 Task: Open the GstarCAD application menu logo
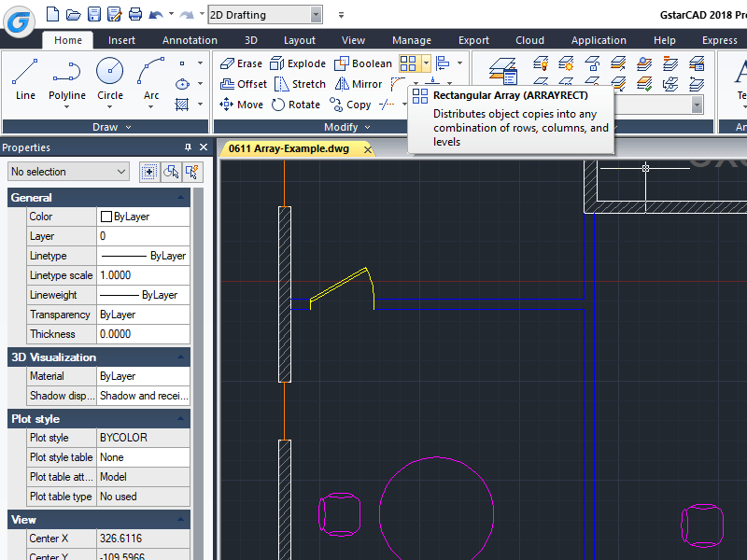pyautogui.click(x=19, y=21)
